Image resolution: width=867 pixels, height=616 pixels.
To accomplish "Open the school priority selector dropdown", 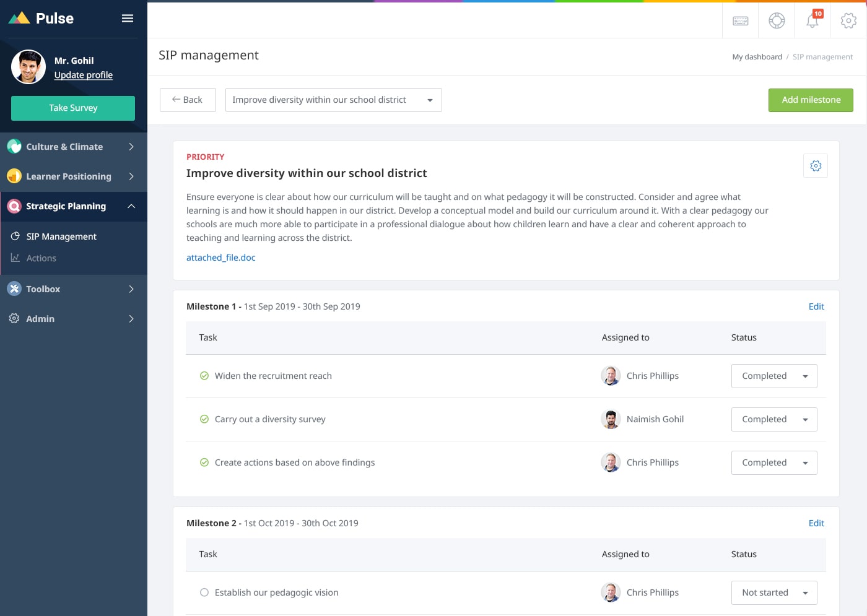I will click(333, 100).
